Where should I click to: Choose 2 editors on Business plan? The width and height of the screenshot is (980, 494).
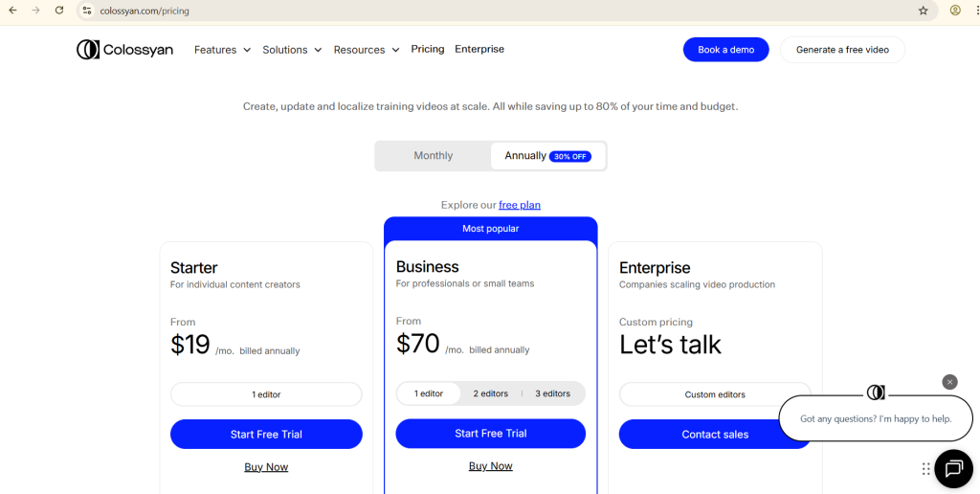click(x=491, y=393)
